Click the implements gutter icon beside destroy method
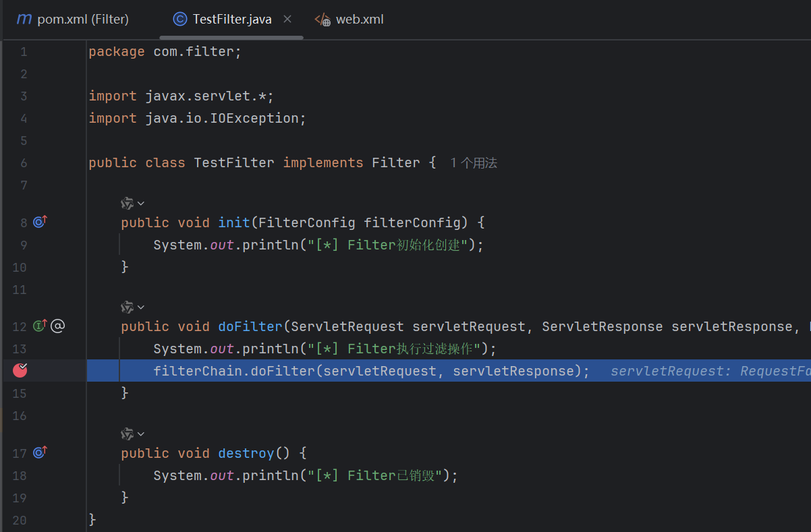The image size is (811, 532). [x=40, y=452]
